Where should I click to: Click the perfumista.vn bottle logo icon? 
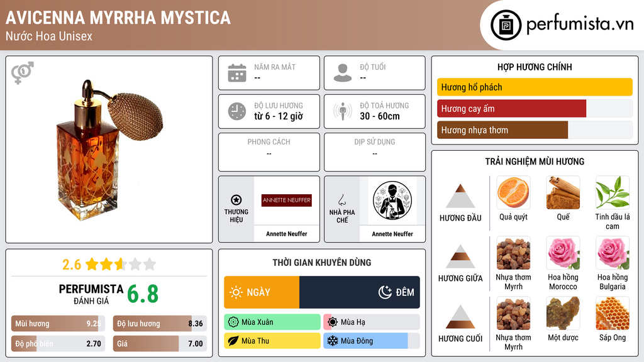click(x=506, y=25)
